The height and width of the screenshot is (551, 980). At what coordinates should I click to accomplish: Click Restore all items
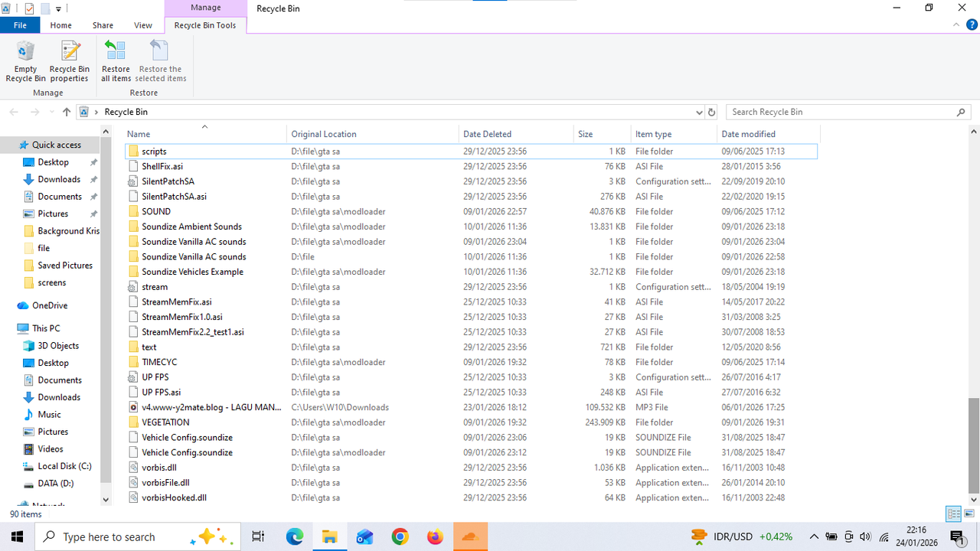(116, 62)
